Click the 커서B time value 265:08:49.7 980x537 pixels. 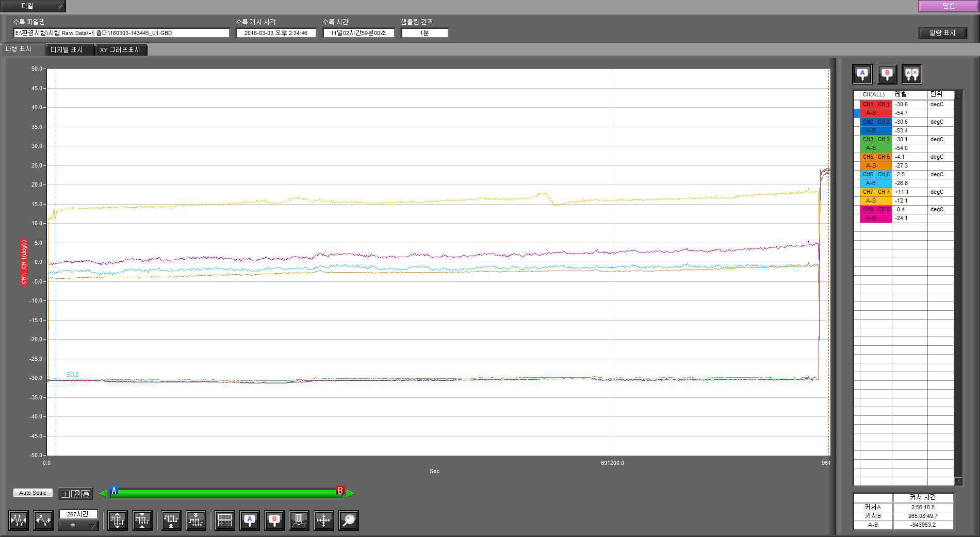point(923,516)
